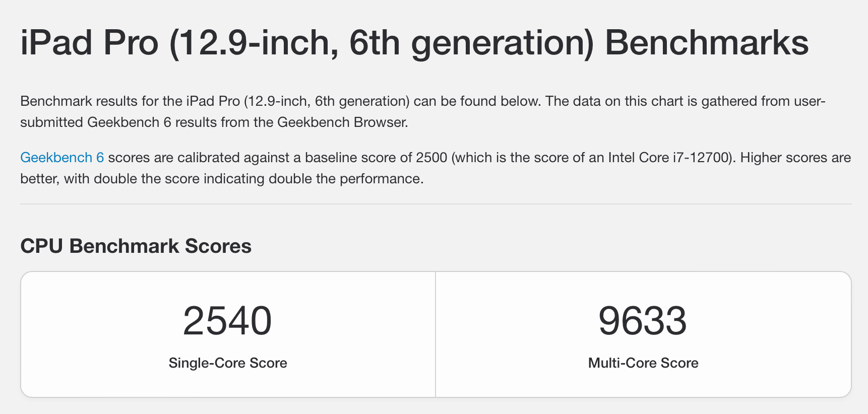The image size is (868, 414).
Task: Click the Geekbench Browser text in description
Action: 342,122
